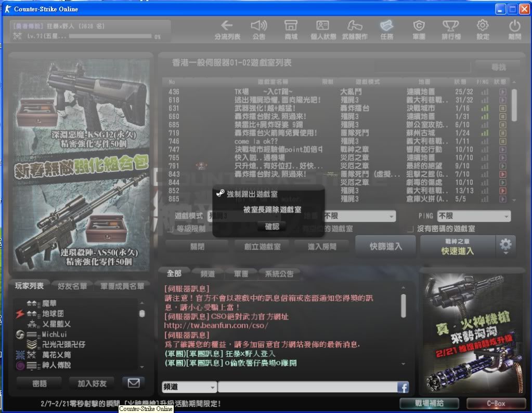Select room 747 決戰城市經驗值point加倍
The width and height of the screenshot is (532, 413).
click(337, 150)
